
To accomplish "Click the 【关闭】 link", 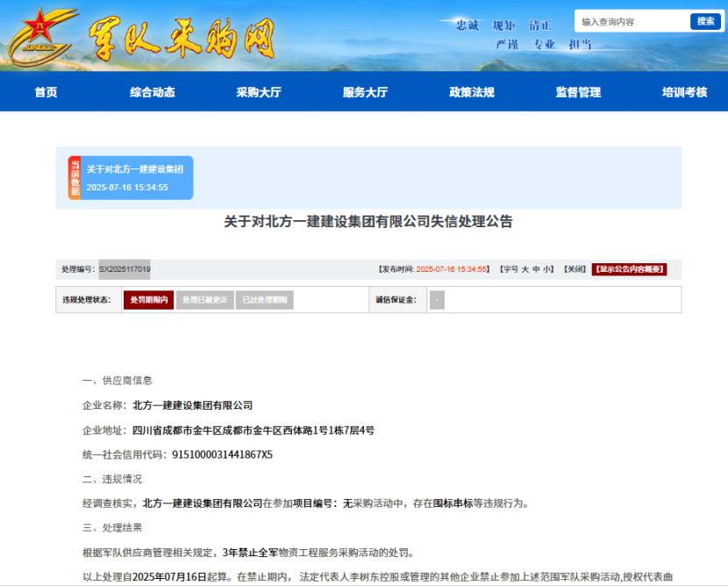I will pyautogui.click(x=575, y=269).
